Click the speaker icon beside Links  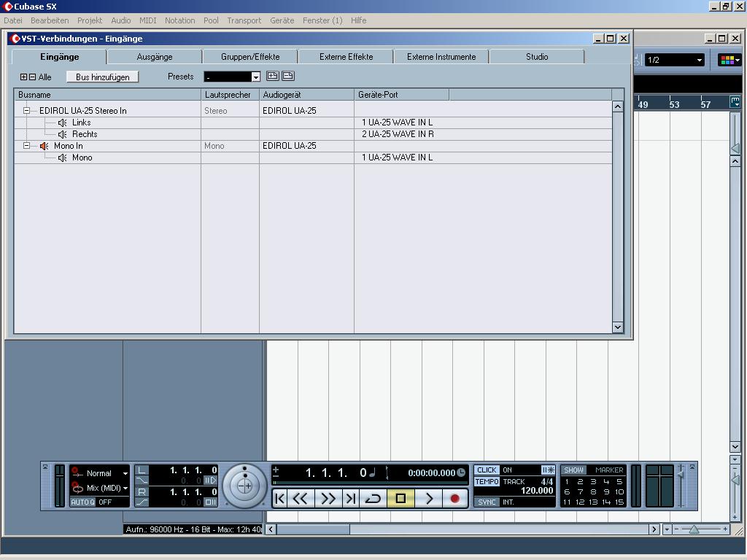click(63, 122)
